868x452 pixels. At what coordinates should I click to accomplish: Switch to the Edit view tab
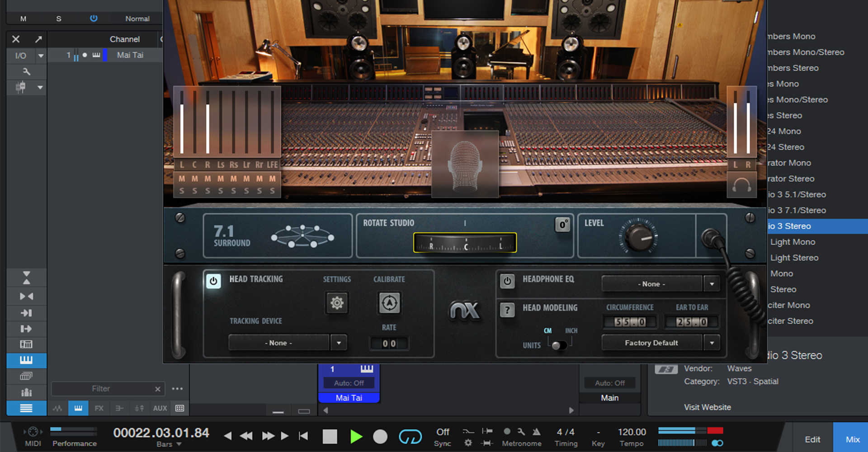(812, 439)
